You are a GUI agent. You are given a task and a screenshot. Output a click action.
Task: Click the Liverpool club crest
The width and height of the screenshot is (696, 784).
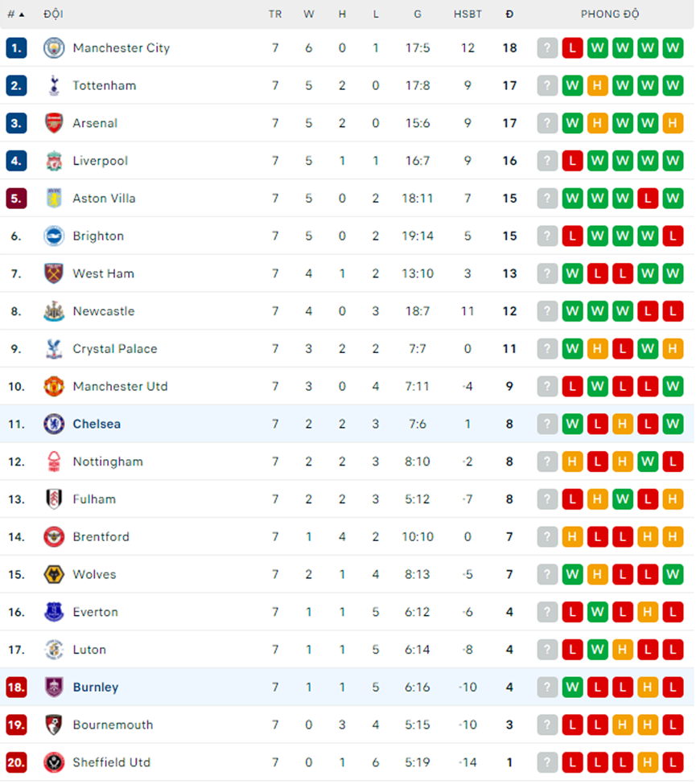coord(54,161)
